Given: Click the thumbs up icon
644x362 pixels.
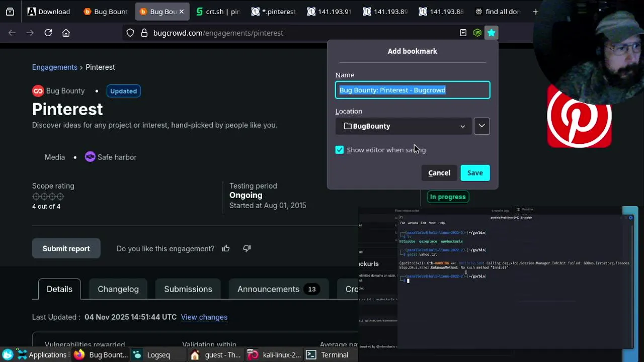Looking at the screenshot, I should point(226,248).
